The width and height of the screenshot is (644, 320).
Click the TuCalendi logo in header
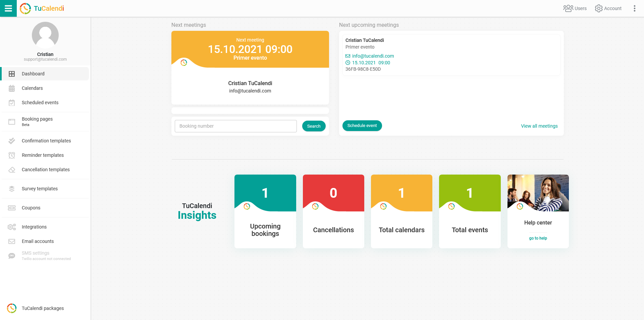42,8
